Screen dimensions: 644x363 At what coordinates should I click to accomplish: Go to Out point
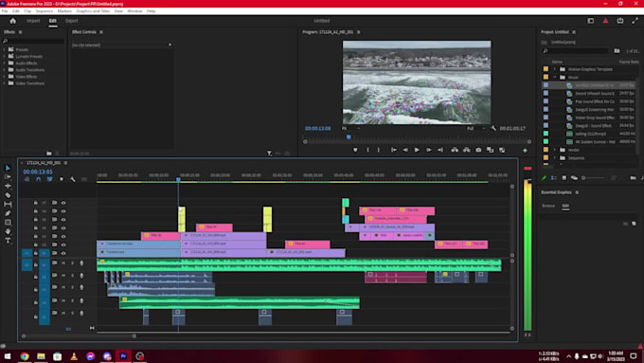(x=440, y=150)
